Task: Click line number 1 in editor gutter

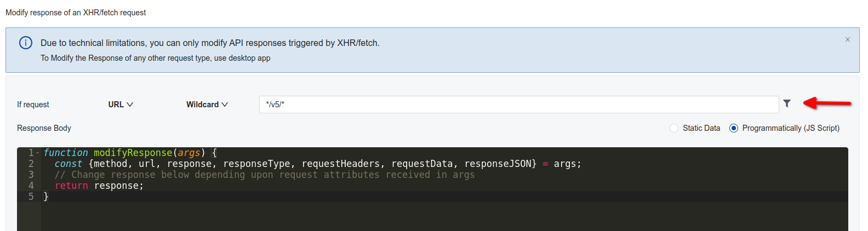Action: pos(31,153)
